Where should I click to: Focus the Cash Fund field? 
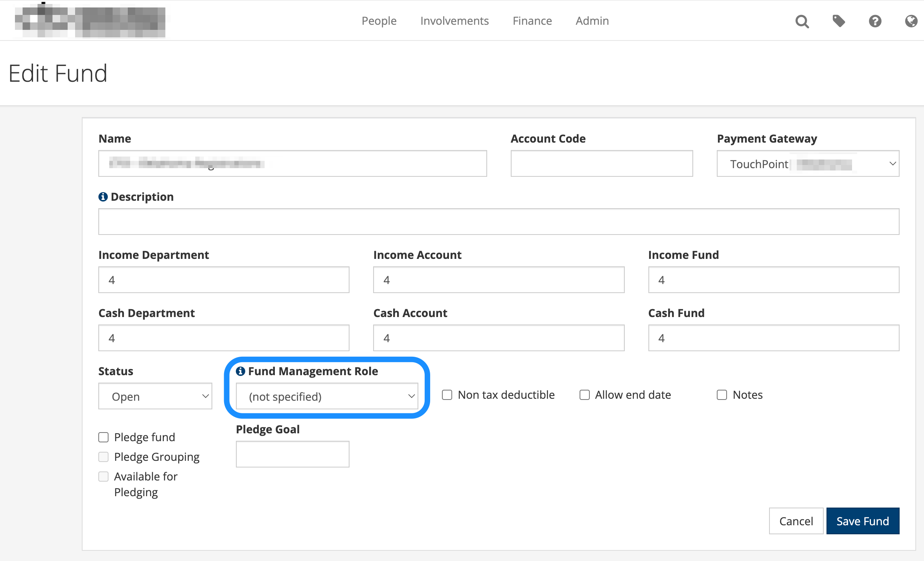(x=774, y=338)
